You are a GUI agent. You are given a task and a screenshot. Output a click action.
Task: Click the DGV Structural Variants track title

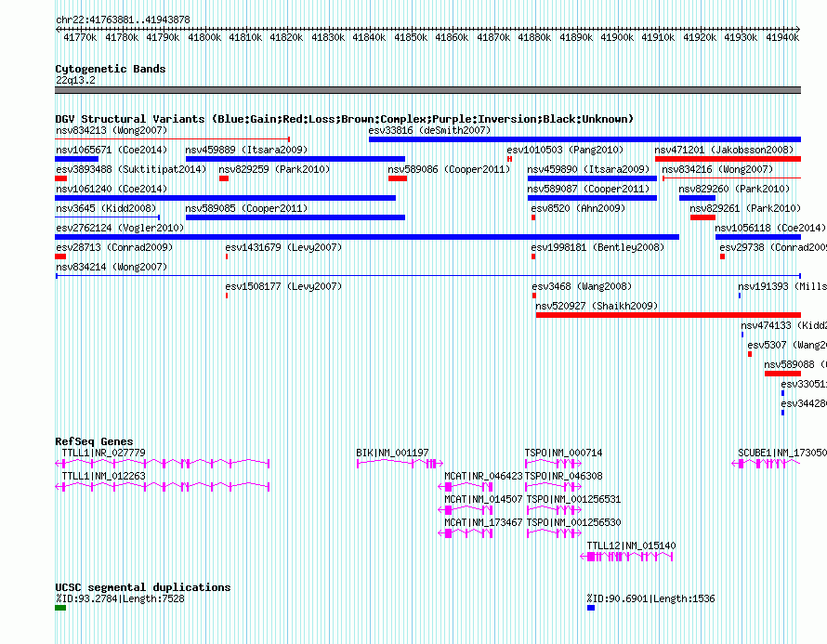point(344,119)
